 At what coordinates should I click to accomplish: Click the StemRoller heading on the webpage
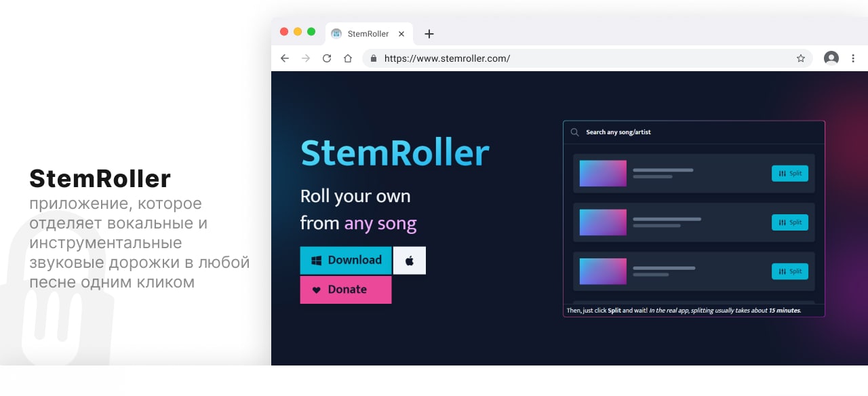(395, 153)
